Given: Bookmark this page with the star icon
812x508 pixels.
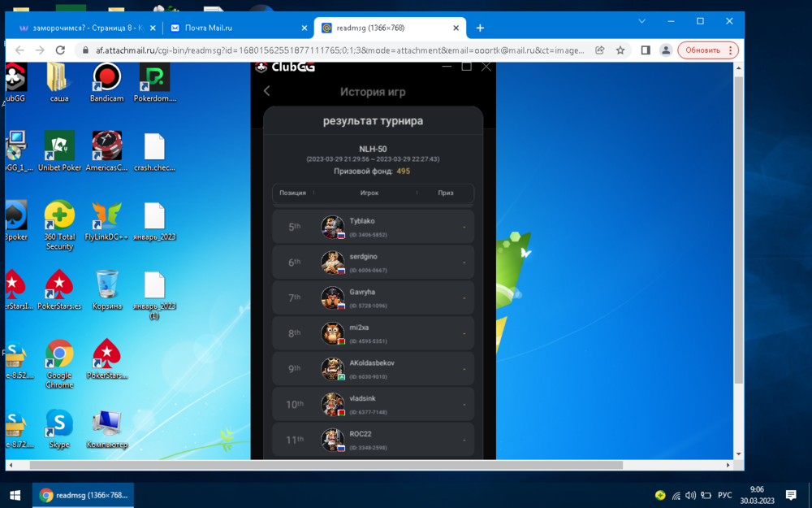Looking at the screenshot, I should tap(620, 50).
